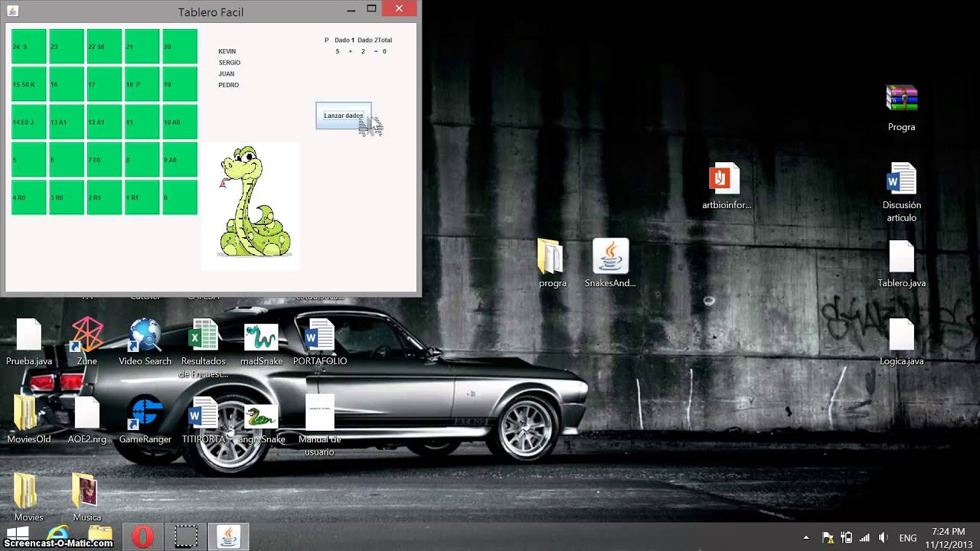
Task: Click board cell 22 S0
Action: (104, 47)
